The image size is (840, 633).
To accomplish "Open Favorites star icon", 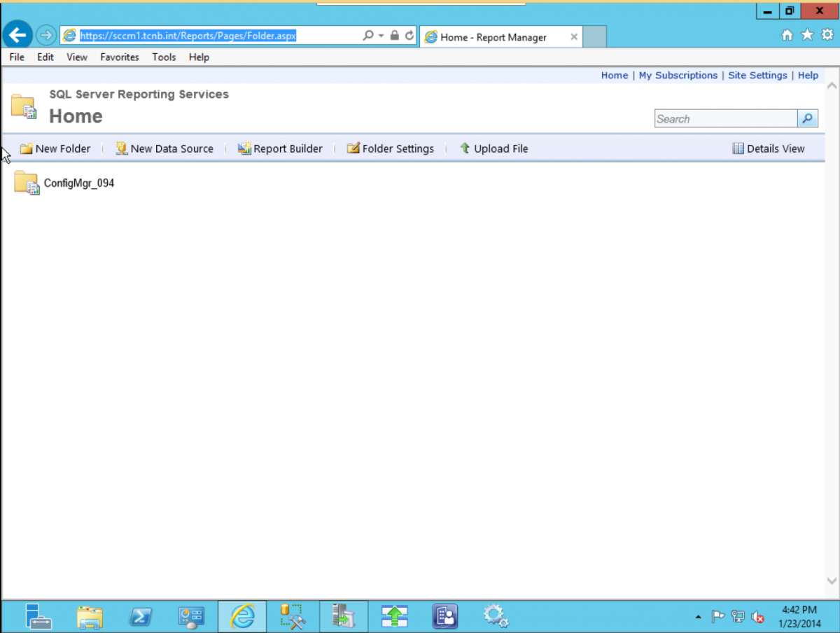I will 807,34.
